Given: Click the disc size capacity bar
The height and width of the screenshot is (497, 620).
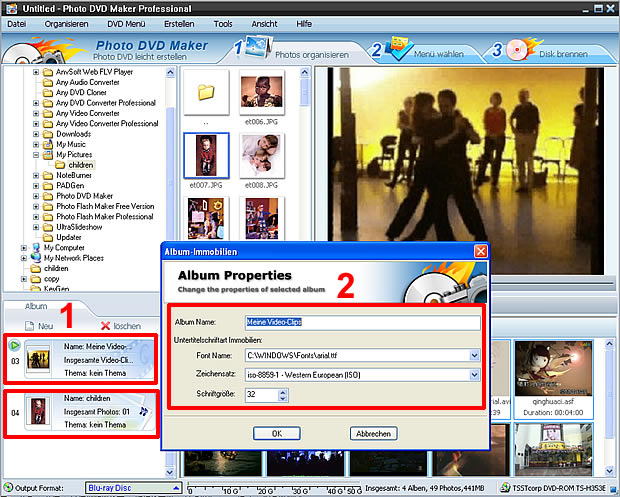Looking at the screenshot, I should click(x=274, y=488).
